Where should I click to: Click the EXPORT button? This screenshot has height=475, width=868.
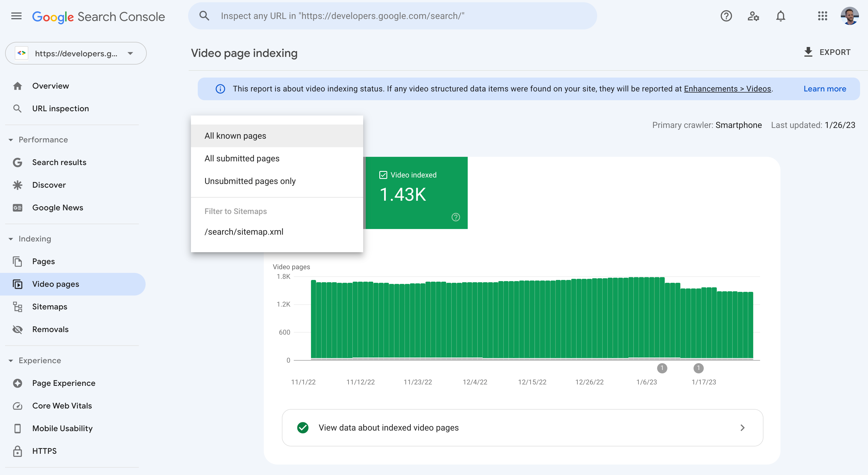[x=827, y=53]
